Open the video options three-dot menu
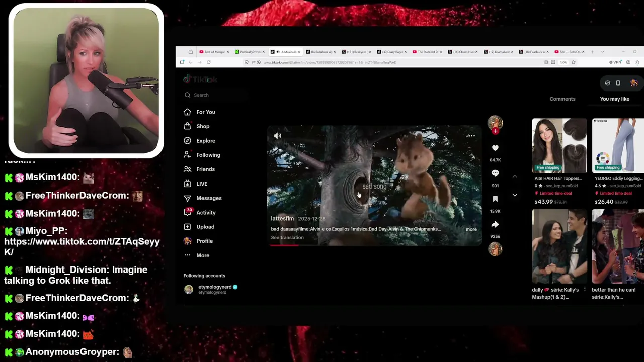The width and height of the screenshot is (644, 362). pyautogui.click(x=471, y=136)
